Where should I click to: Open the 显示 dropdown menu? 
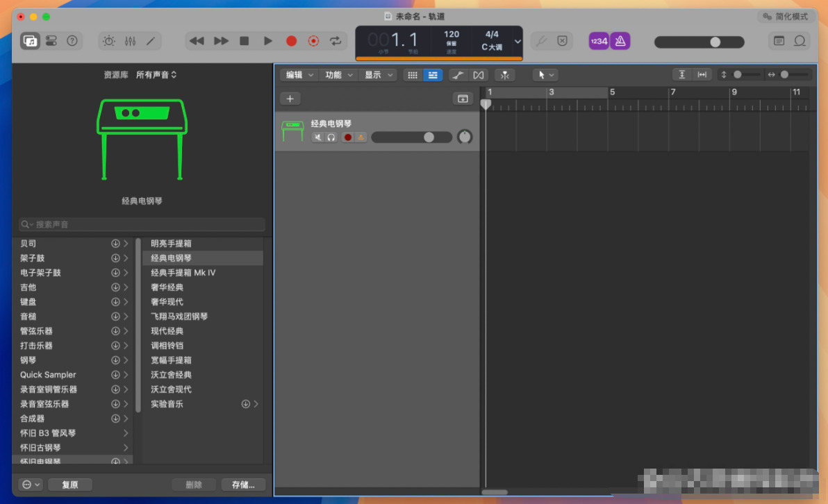click(x=379, y=75)
